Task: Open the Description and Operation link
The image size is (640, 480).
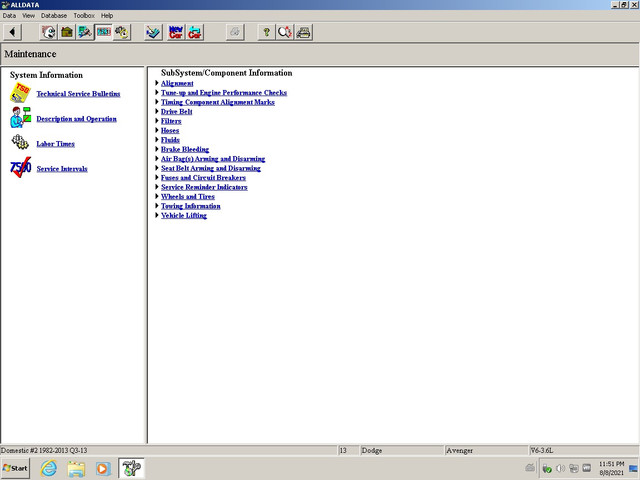Action: pos(76,119)
